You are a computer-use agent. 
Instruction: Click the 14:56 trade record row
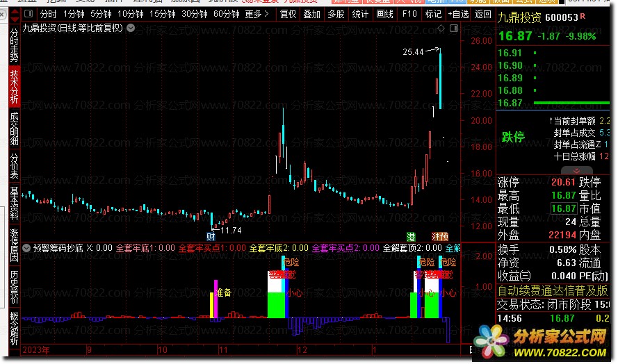tap(553, 318)
